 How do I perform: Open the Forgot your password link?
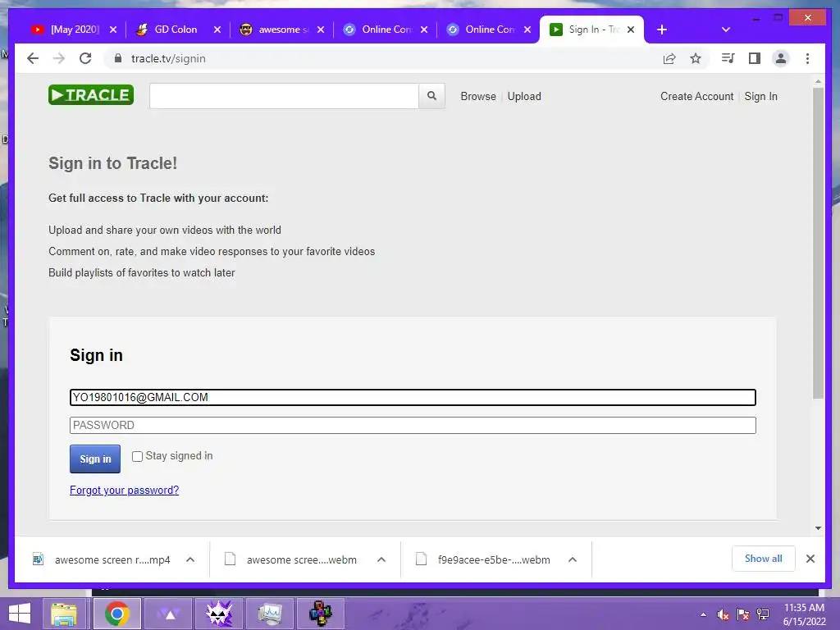[x=125, y=491]
